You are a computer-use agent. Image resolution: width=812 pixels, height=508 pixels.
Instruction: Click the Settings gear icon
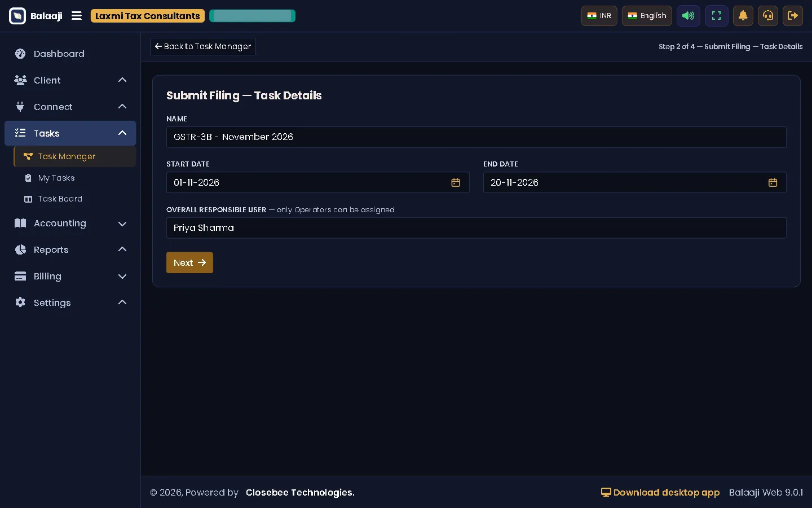[x=20, y=303]
